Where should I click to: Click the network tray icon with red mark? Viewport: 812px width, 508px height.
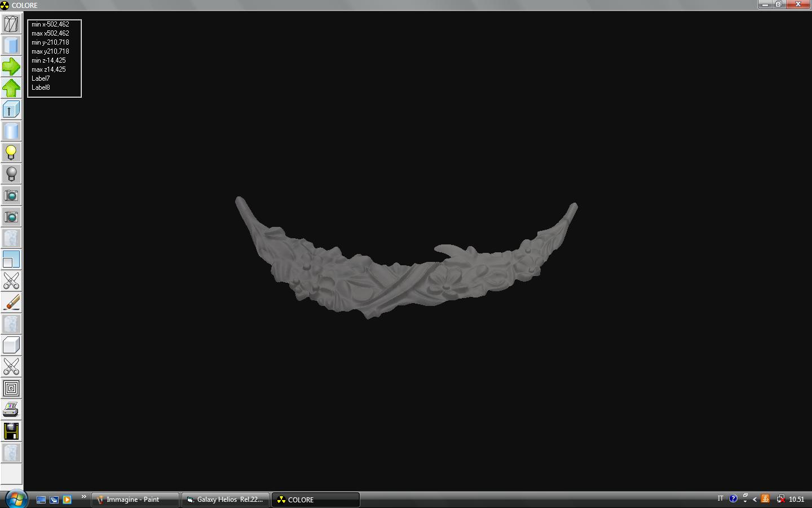tap(780, 499)
